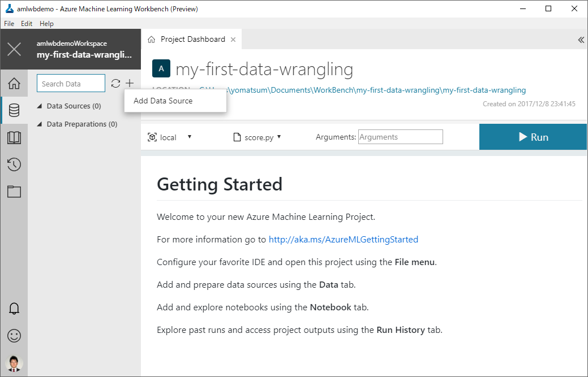Open the local compute target dropdown

(x=170, y=137)
